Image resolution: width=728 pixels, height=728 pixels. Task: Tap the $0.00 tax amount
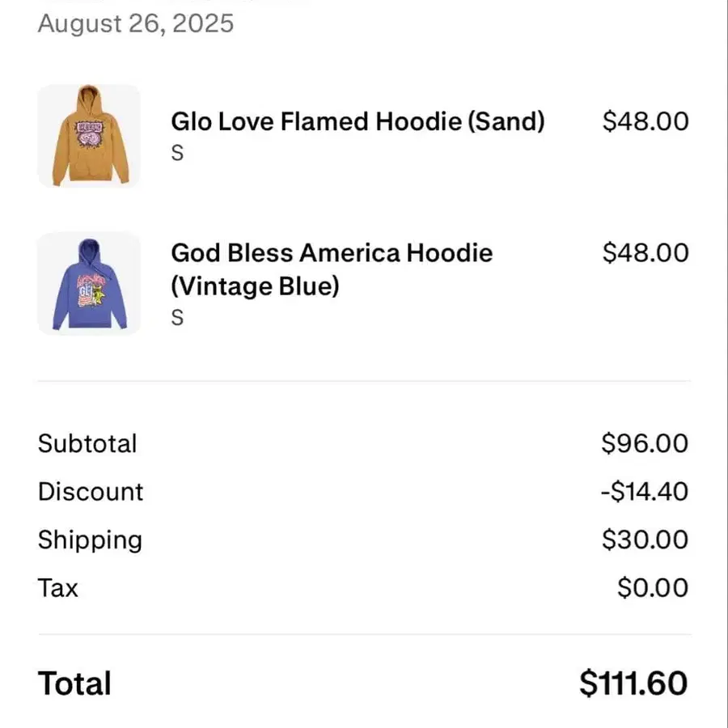pyautogui.click(x=652, y=588)
